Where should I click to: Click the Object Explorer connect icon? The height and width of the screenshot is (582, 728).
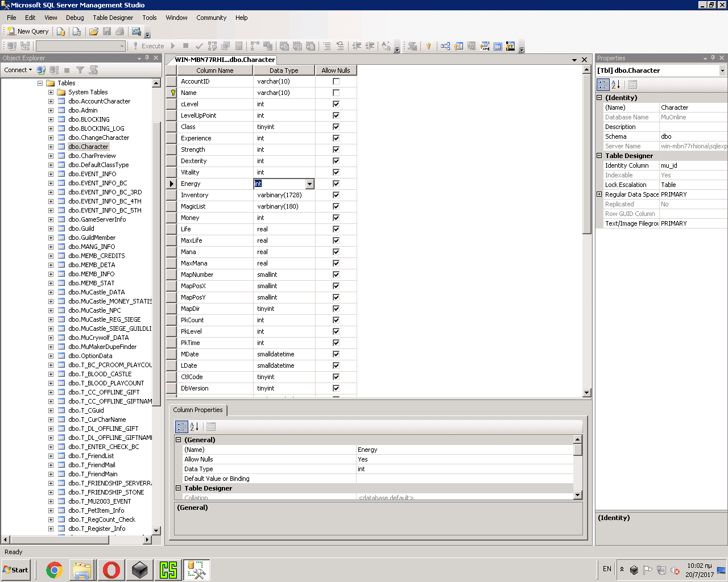[41, 70]
